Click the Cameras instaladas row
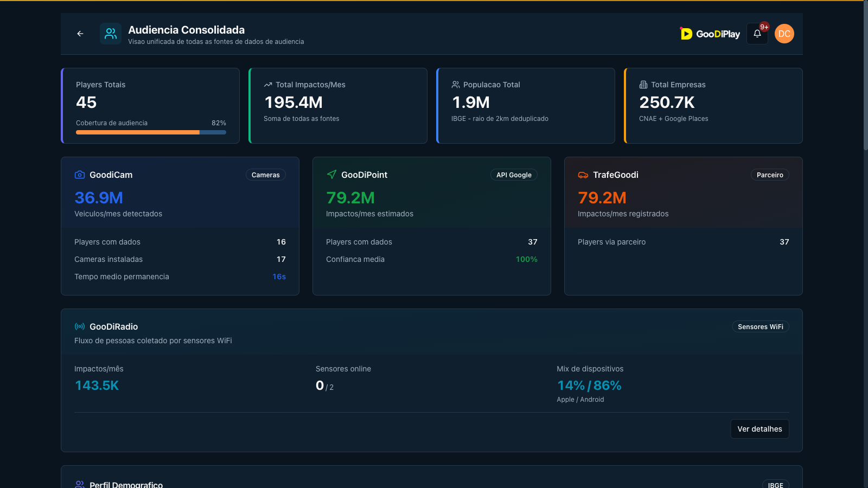The image size is (868, 488). pos(180,259)
